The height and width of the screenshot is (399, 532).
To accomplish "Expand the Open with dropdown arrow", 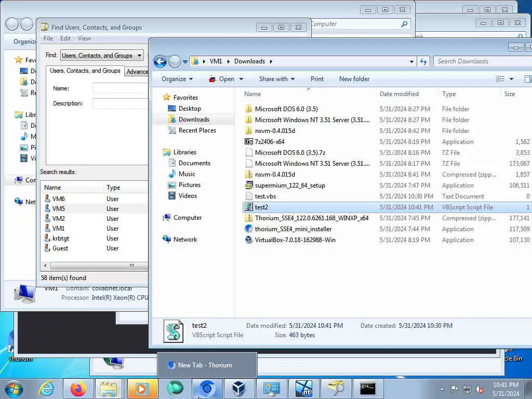I will click(x=241, y=79).
